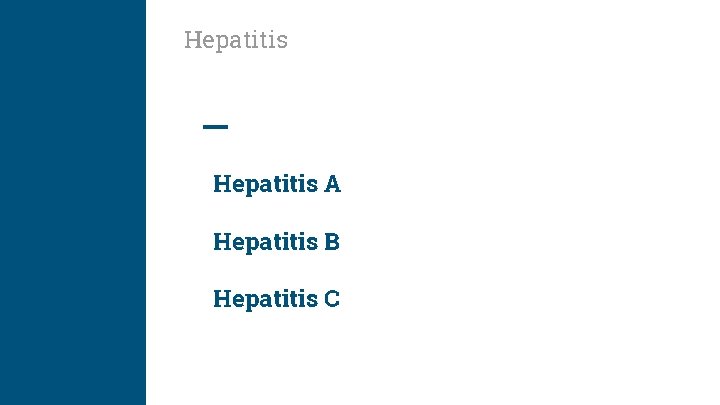Click the letter 'A' in Hepatitis A
Screen dimensions: 720x405
[x=332, y=184]
